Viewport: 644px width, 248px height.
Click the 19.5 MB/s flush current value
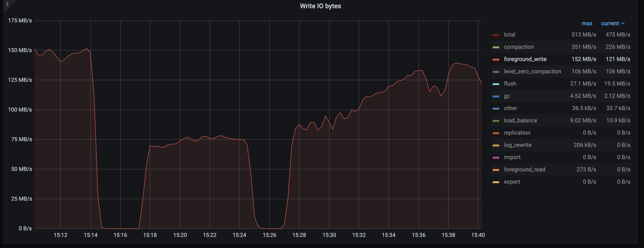(617, 84)
